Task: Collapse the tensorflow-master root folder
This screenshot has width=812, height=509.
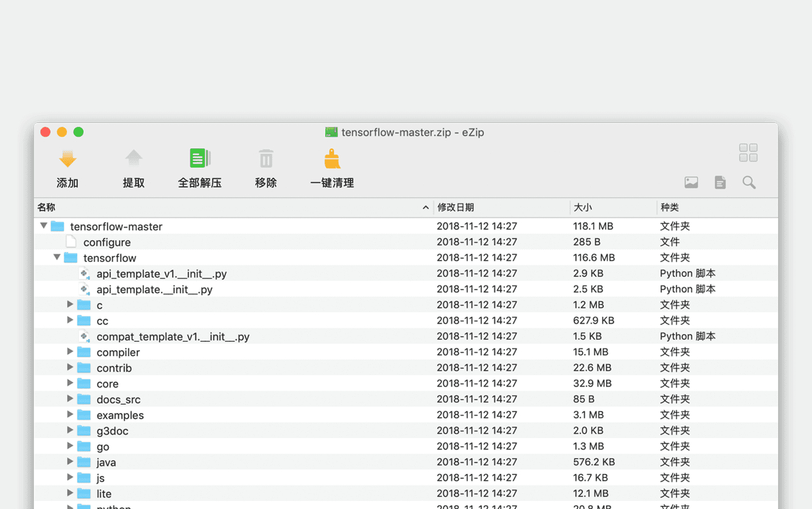Action: pyautogui.click(x=44, y=226)
